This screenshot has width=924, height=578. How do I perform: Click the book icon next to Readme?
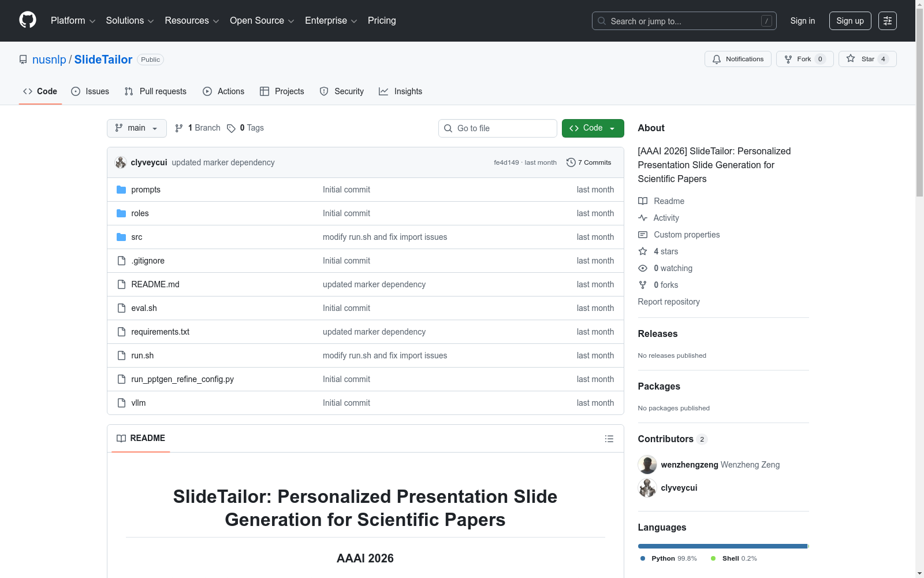pos(643,201)
